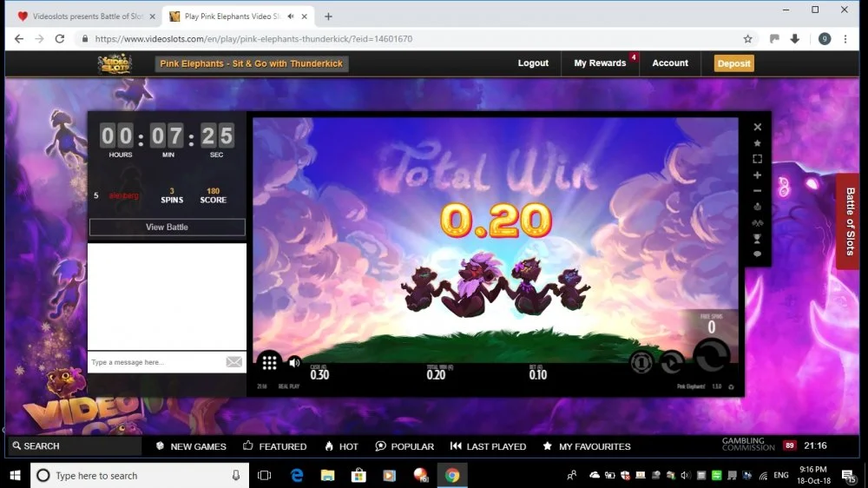Viewport: 868px width, 488px height.
Task: Start autoplay with the circular play button
Action: coord(672,362)
